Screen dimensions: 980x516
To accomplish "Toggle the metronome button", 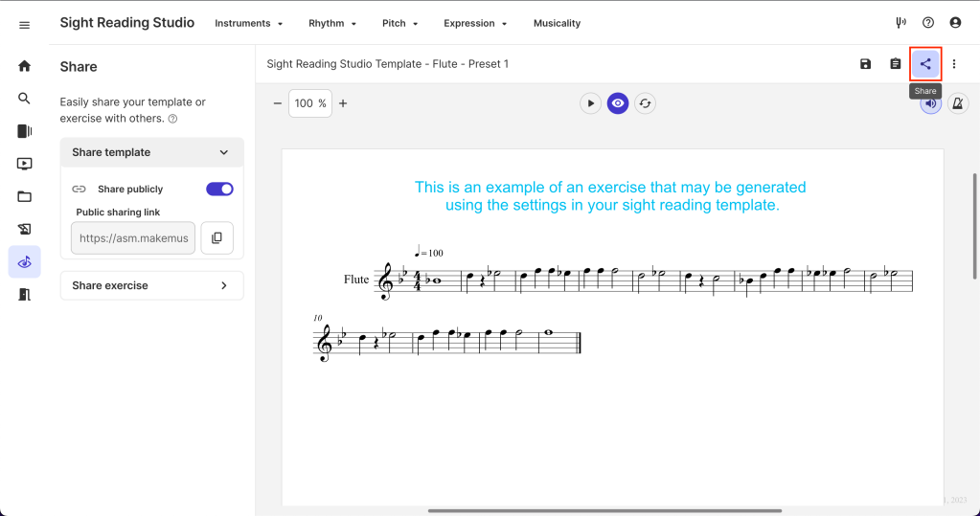I will tap(958, 103).
